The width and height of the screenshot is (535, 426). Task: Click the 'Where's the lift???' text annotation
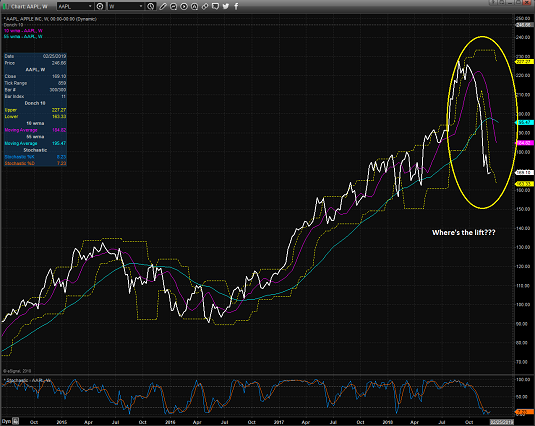[463, 233]
